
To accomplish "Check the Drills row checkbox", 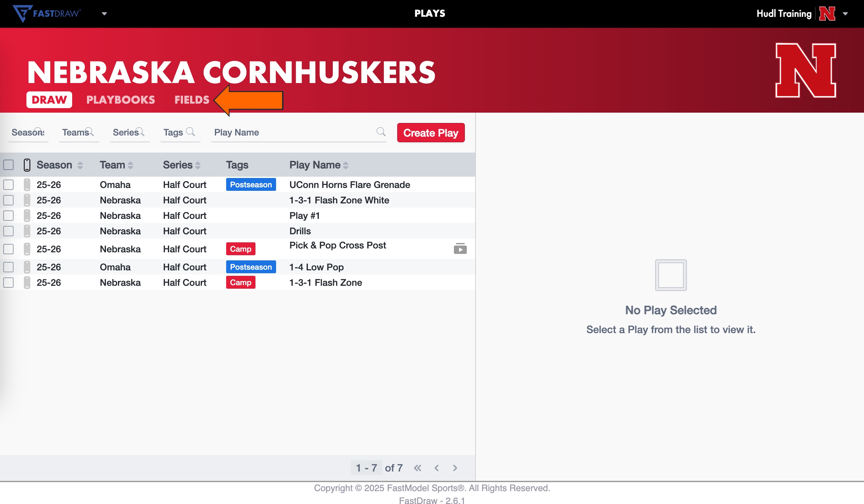I will pos(9,231).
